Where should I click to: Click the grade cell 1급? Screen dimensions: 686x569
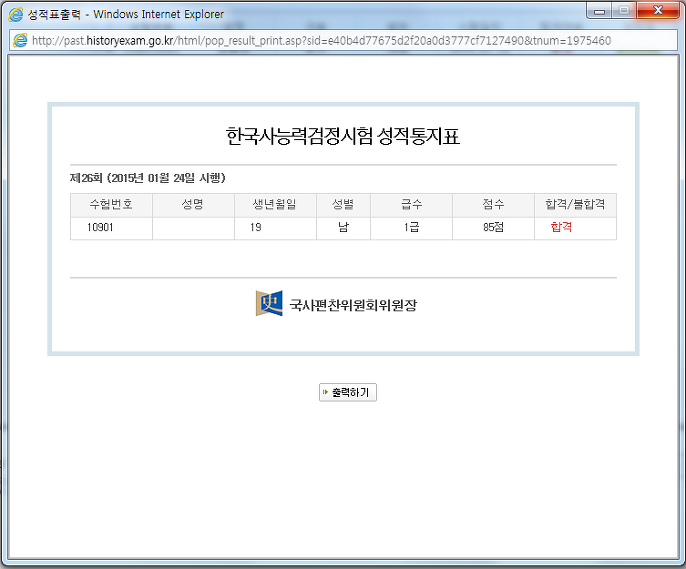pos(411,228)
